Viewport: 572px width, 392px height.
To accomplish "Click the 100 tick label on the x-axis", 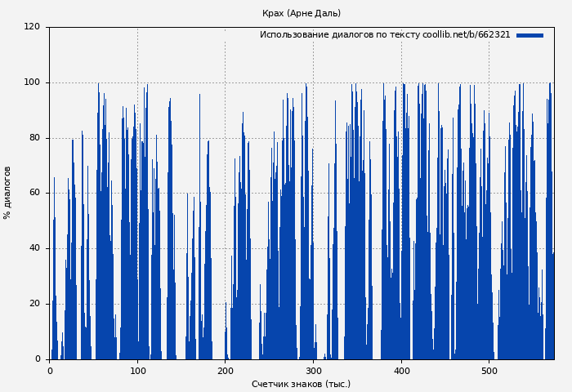I will [x=137, y=371].
